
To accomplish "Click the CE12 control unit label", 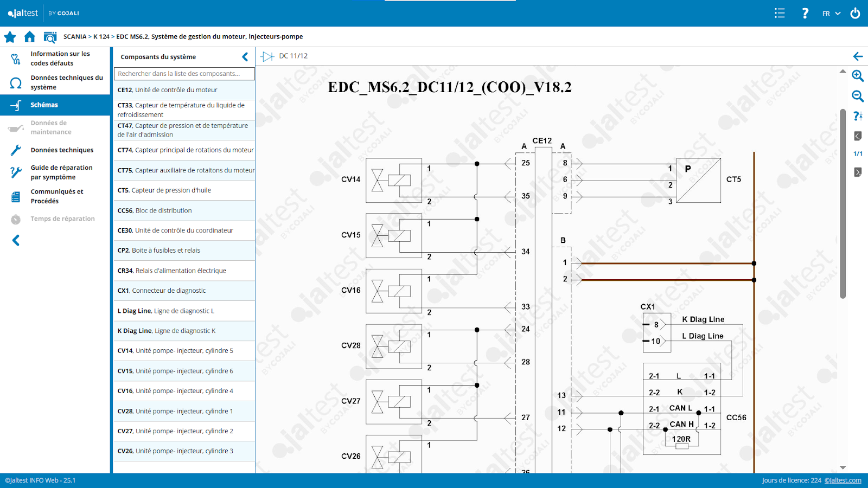I will coord(542,140).
